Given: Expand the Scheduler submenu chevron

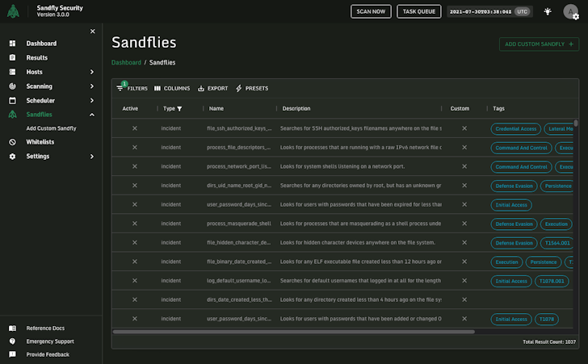Looking at the screenshot, I should coord(92,100).
